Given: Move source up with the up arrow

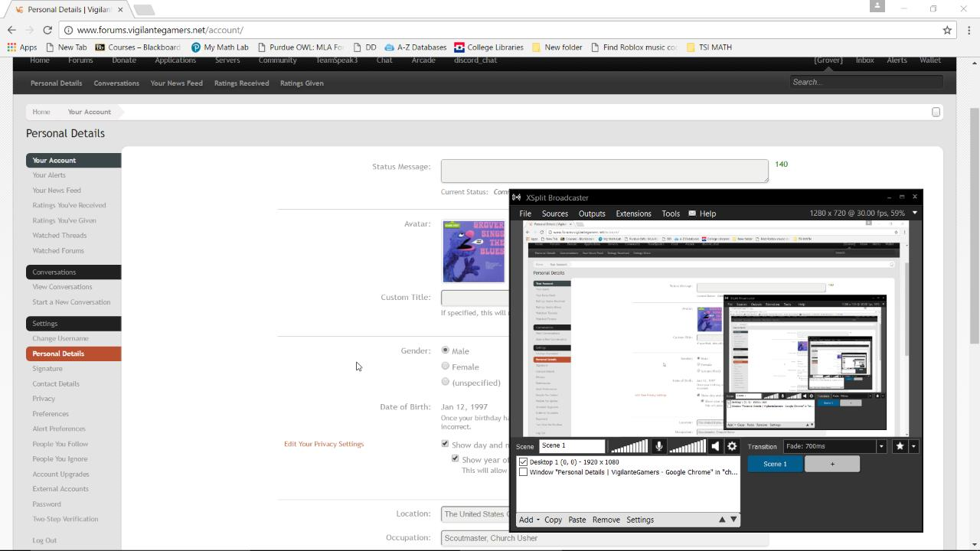Looking at the screenshot, I should 721,520.
